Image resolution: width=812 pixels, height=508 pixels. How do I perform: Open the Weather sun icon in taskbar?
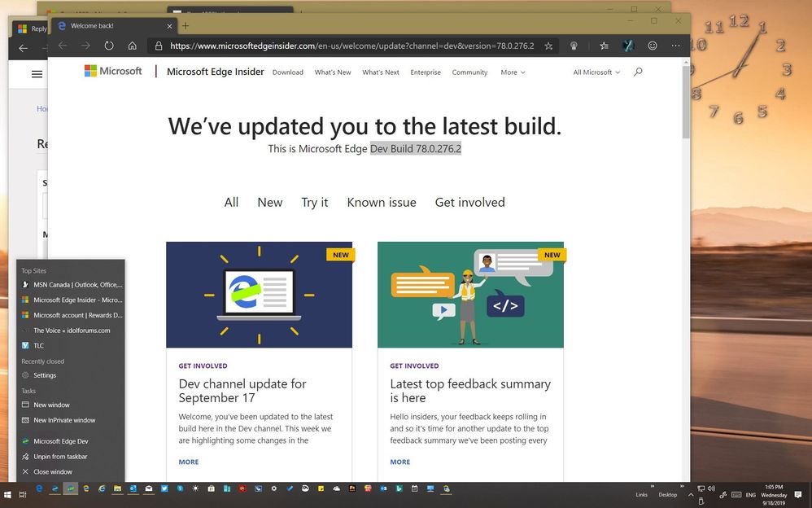[195, 488]
